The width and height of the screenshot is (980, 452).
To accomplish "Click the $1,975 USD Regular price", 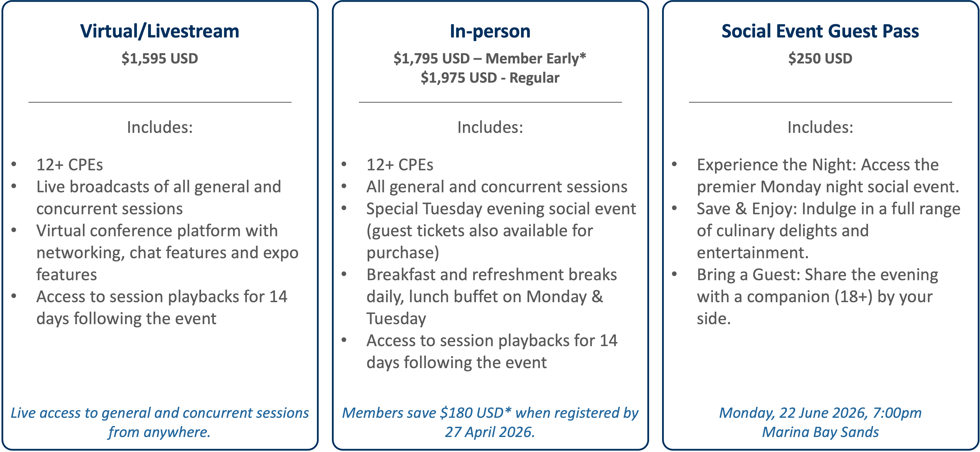I will coord(490,78).
